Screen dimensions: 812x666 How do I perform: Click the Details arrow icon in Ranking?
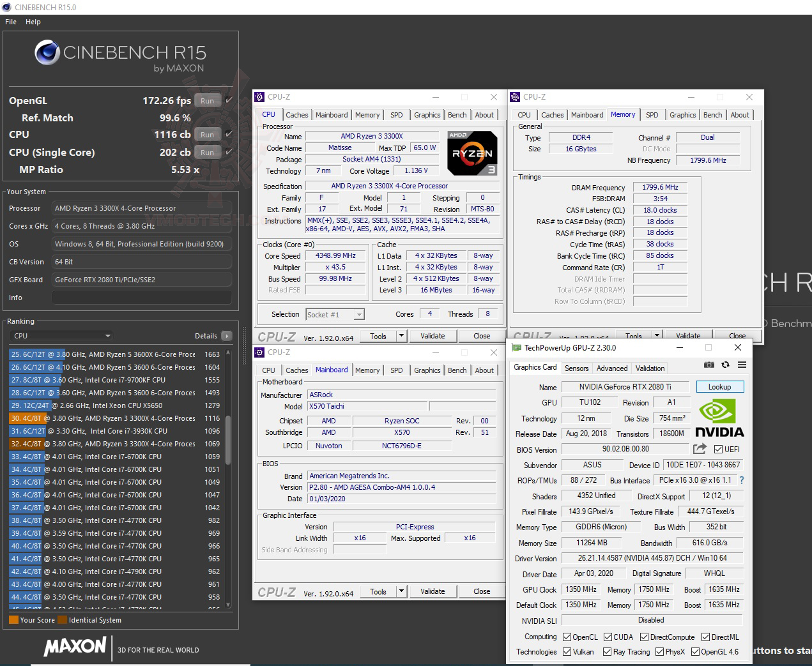(x=226, y=336)
